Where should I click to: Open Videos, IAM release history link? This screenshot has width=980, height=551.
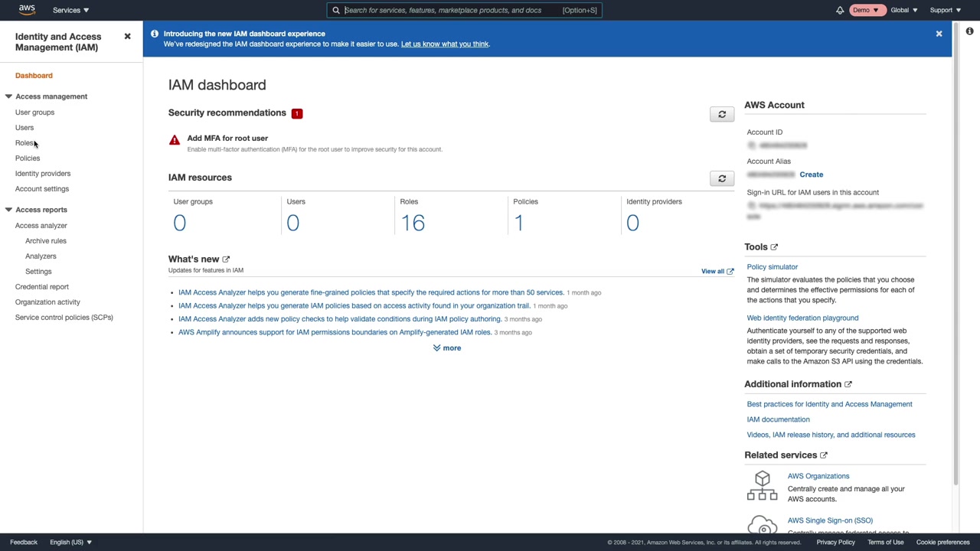(x=831, y=435)
